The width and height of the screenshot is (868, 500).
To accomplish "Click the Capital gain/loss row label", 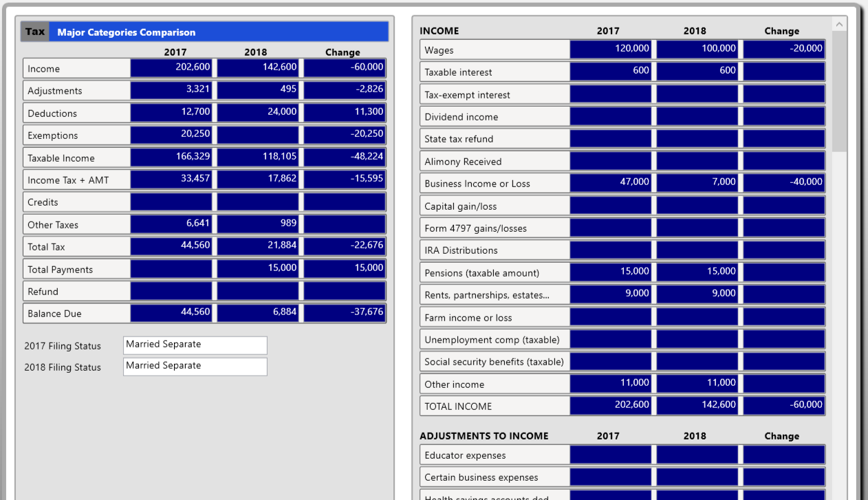I will click(460, 206).
